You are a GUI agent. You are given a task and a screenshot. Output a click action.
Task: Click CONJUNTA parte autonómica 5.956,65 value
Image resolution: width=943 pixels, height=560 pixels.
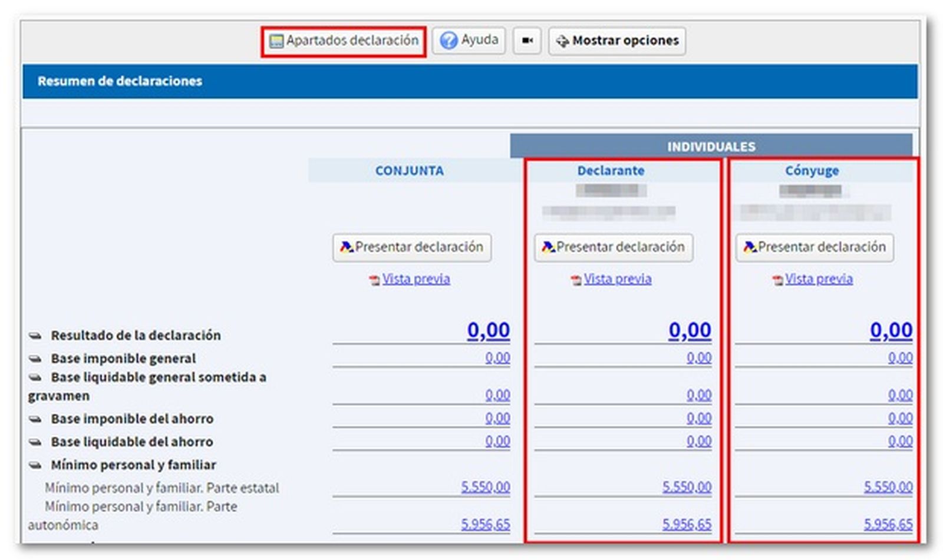486,524
